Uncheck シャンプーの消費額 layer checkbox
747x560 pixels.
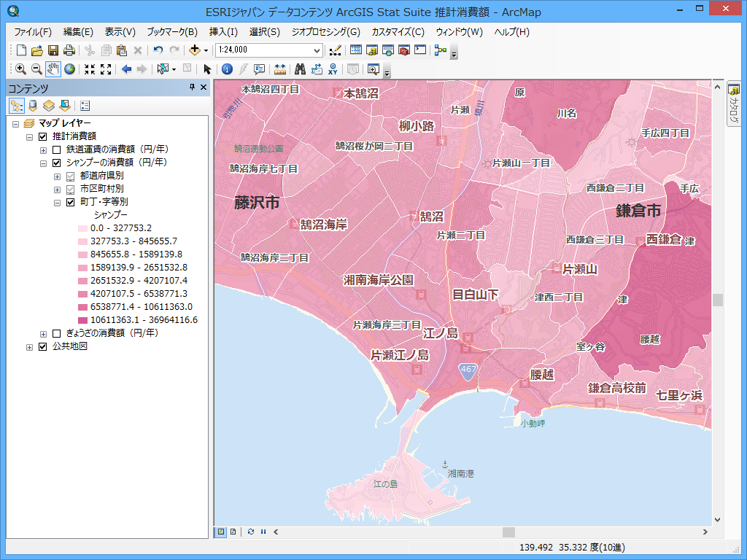[57, 163]
